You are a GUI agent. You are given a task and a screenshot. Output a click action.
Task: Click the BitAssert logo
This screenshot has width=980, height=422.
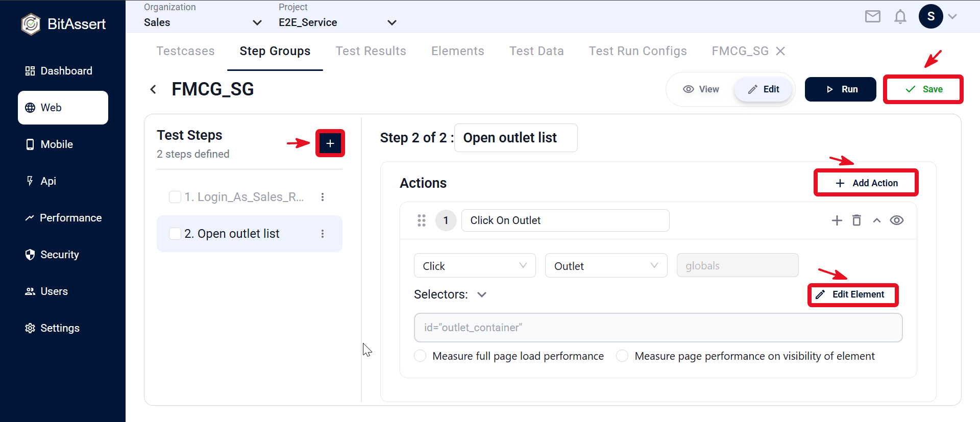63,24
